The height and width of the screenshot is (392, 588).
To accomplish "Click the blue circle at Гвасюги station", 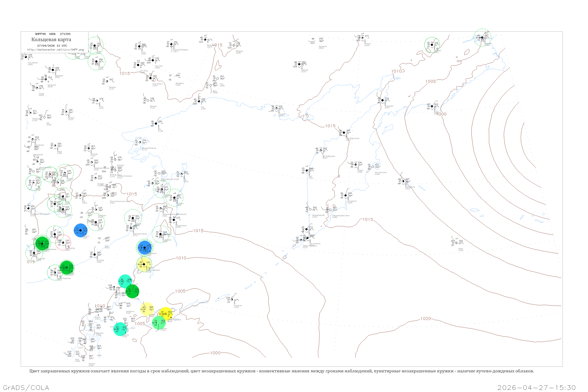I will pos(81,230).
